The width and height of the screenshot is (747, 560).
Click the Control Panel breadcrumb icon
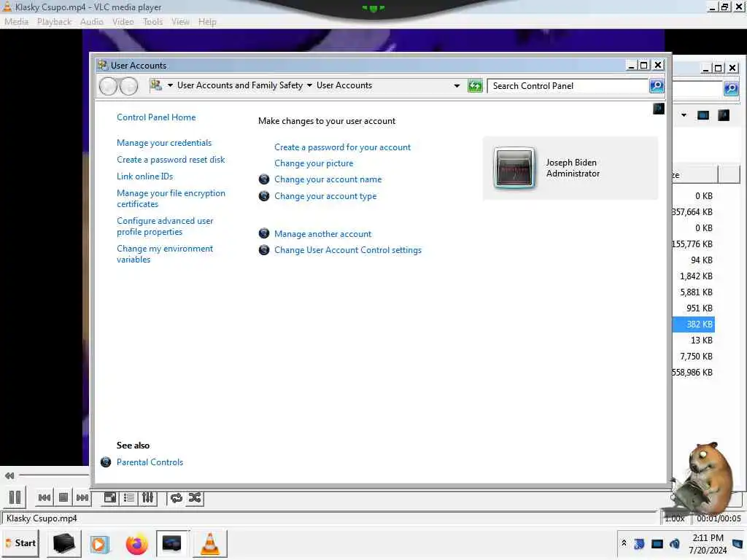click(156, 85)
